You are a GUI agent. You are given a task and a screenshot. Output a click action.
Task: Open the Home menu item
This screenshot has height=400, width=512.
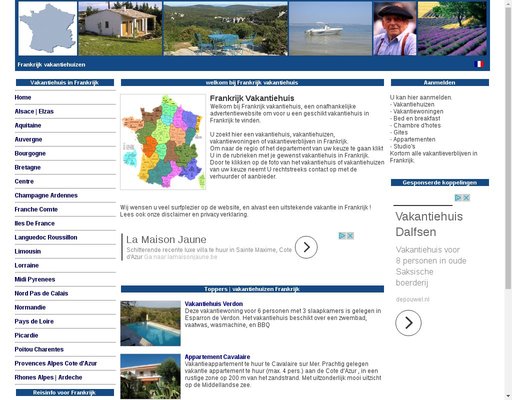pyautogui.click(x=23, y=97)
